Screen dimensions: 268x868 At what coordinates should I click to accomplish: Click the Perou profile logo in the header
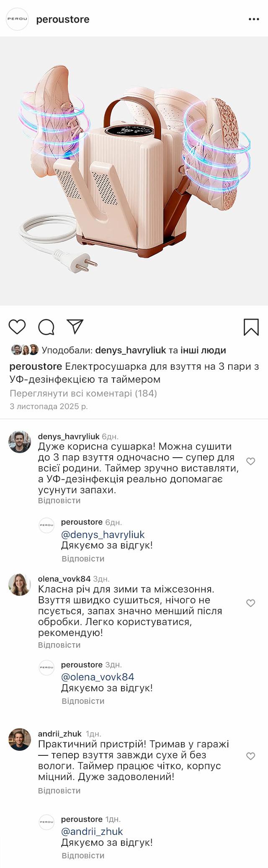click(x=17, y=19)
